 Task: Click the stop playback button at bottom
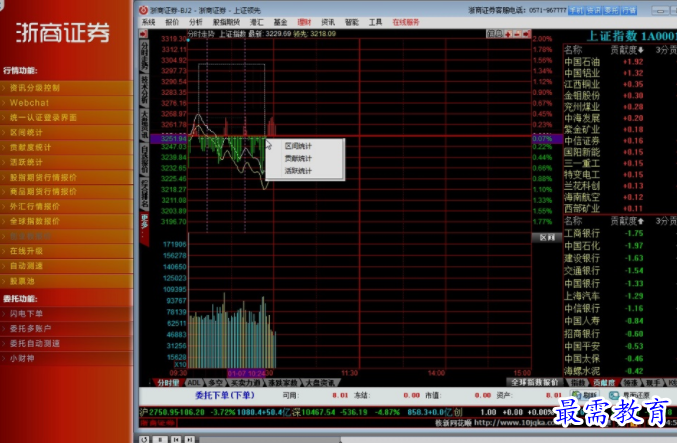click(160, 439)
